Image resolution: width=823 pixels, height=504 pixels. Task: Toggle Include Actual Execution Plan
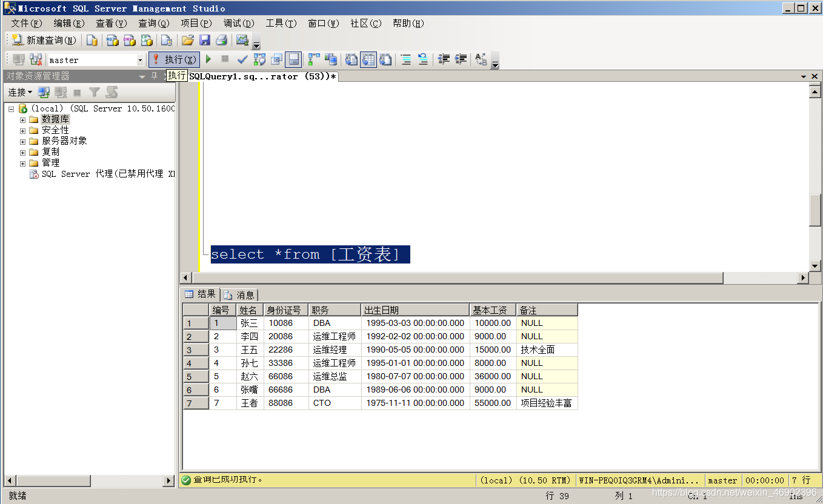coord(314,59)
